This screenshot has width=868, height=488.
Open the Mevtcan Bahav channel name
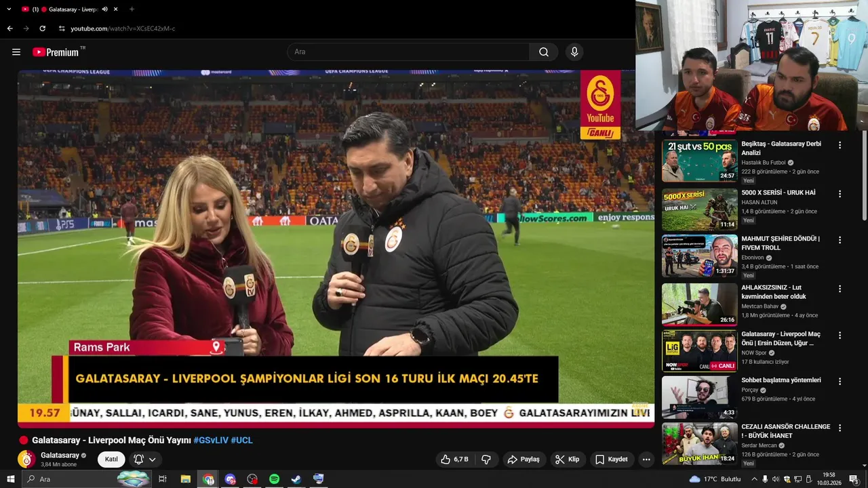pyautogui.click(x=760, y=306)
